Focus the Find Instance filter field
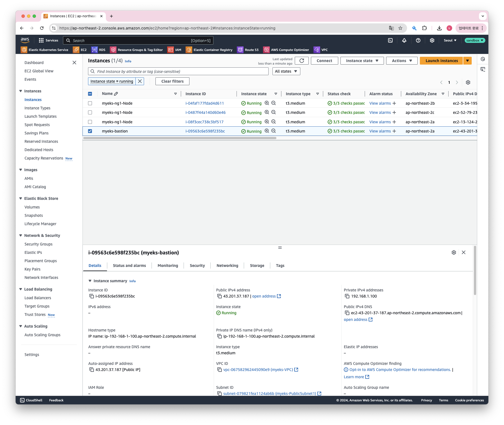Image resolution: width=504 pixels, height=425 pixels. point(178,71)
